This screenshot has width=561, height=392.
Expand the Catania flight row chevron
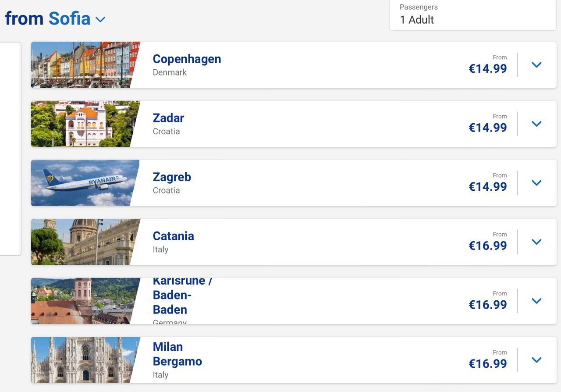coord(536,242)
